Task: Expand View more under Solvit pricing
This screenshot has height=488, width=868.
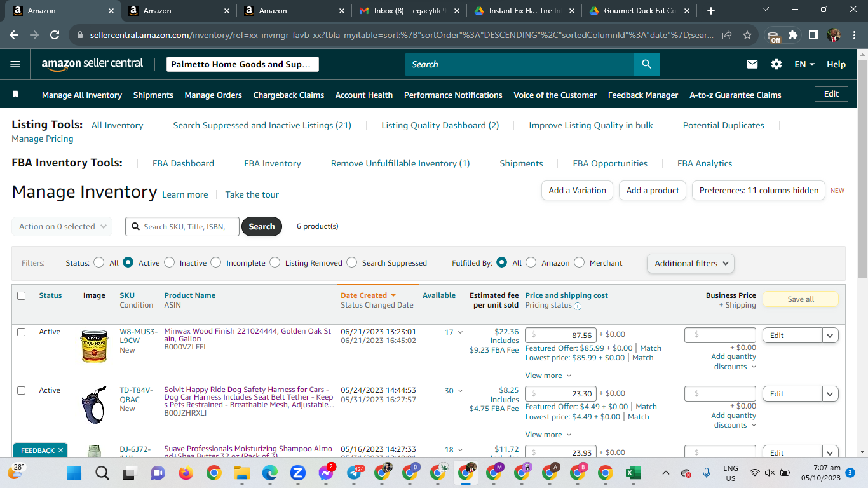Action: (548, 435)
